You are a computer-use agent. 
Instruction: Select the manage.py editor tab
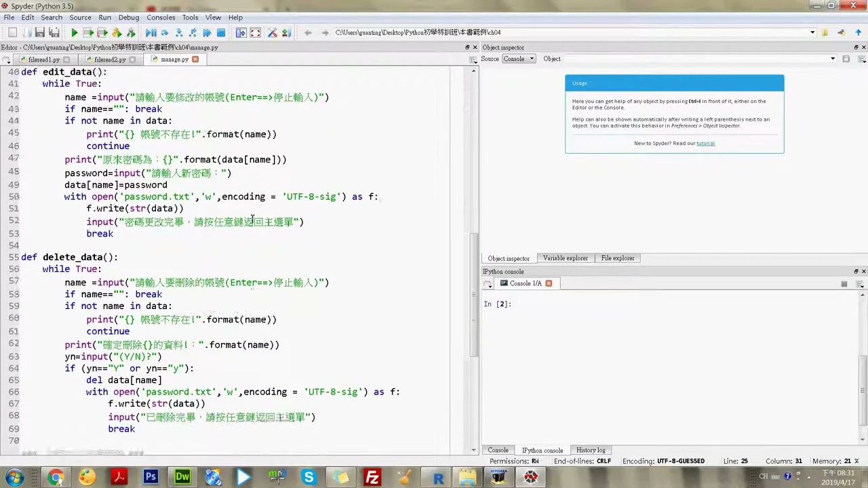tap(174, 60)
